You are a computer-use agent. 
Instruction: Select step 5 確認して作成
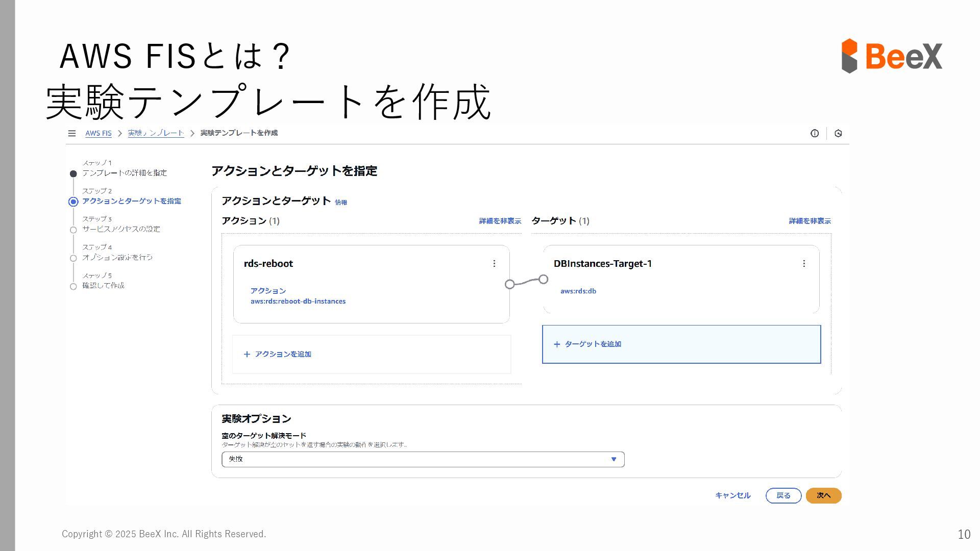(104, 285)
